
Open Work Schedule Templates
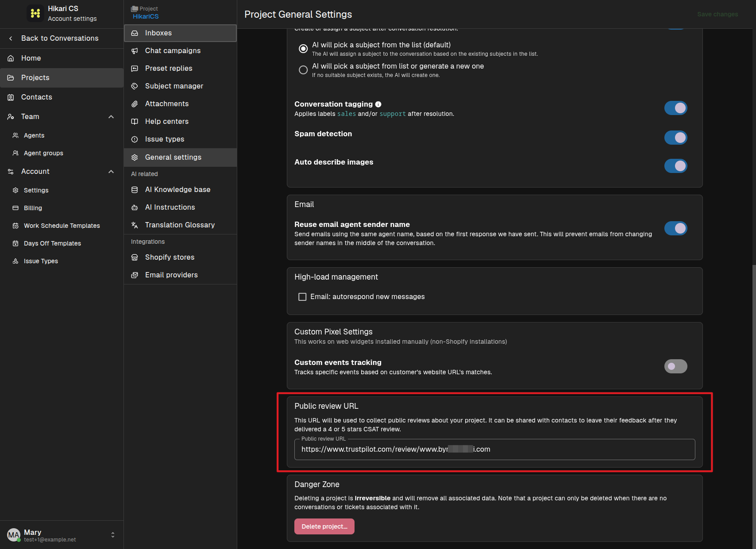[x=62, y=226]
